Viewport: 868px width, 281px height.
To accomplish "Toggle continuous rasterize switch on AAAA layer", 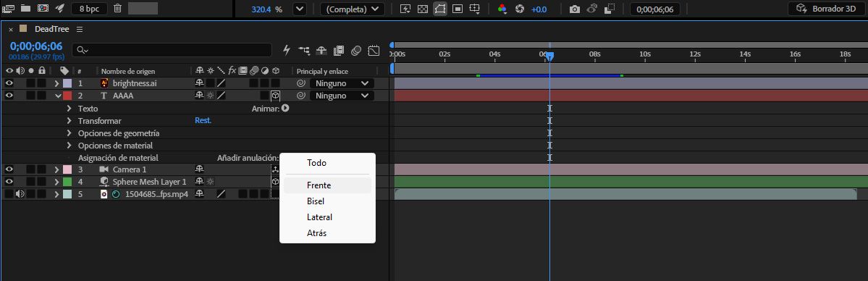I will tap(211, 96).
